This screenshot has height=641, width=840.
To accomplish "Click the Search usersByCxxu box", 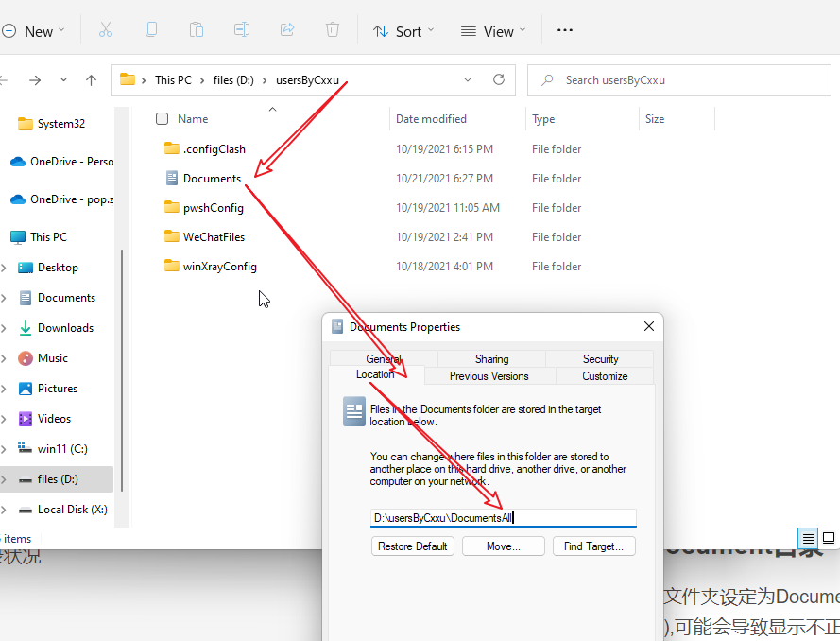I will pos(678,80).
